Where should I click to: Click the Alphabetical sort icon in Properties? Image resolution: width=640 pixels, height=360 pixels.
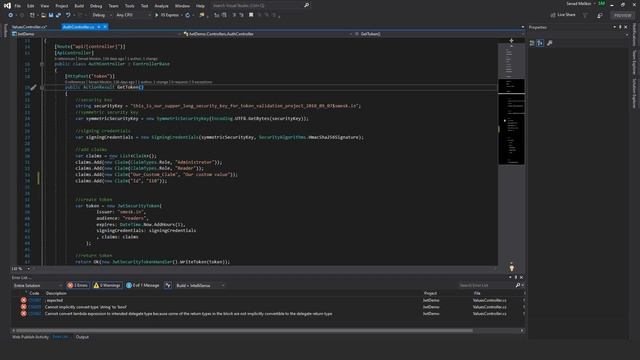(540, 43)
